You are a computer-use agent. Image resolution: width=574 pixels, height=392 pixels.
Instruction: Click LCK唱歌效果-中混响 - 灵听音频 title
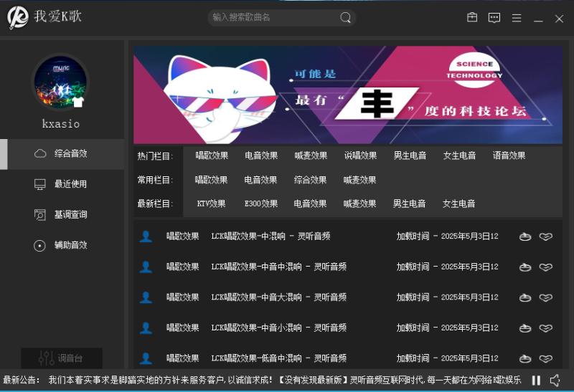click(x=271, y=236)
